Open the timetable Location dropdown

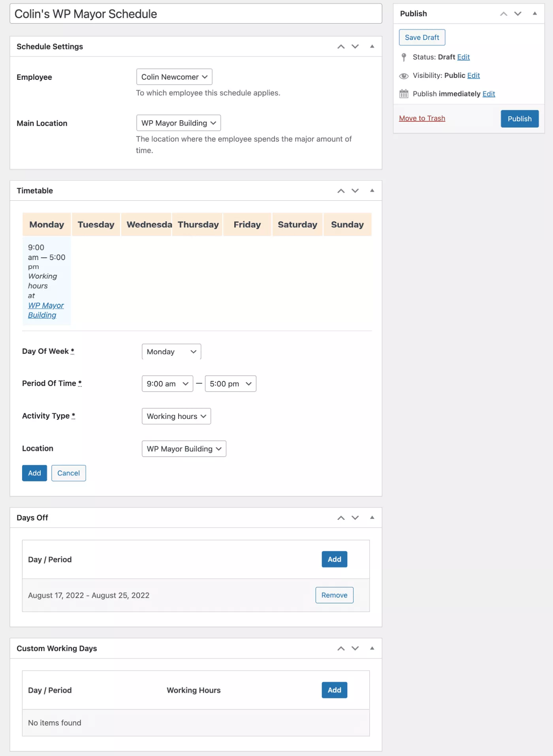click(184, 449)
